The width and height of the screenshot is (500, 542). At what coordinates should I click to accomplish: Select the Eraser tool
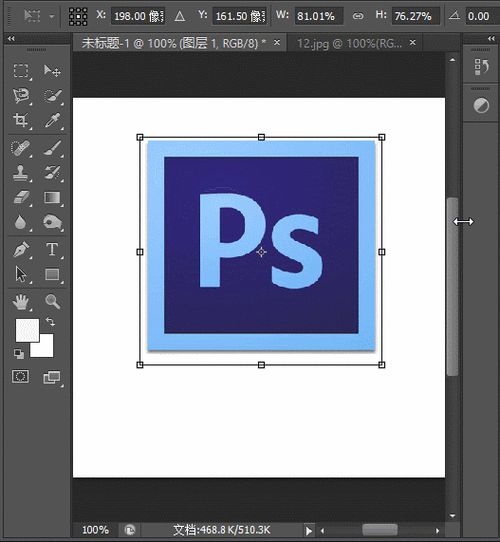(21, 198)
